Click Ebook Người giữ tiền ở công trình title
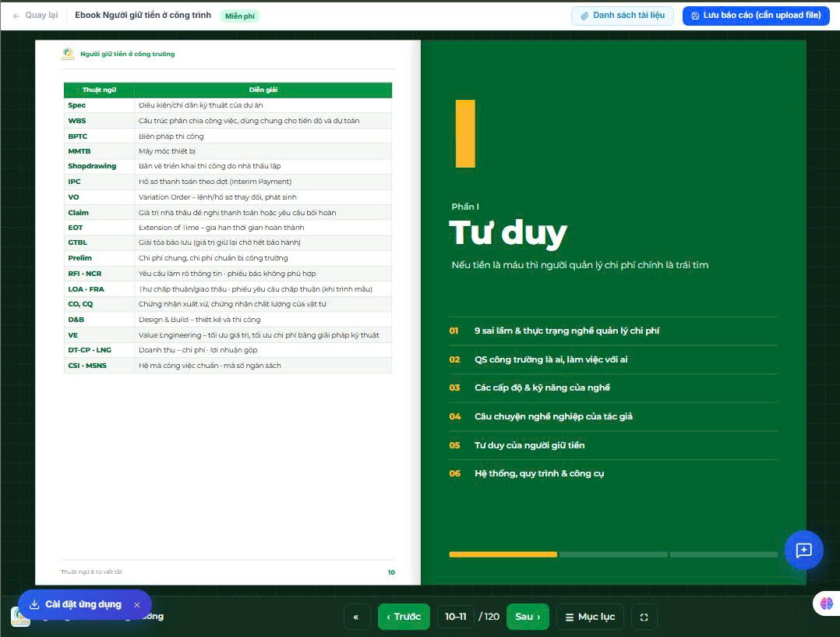840x637 pixels. pos(143,15)
